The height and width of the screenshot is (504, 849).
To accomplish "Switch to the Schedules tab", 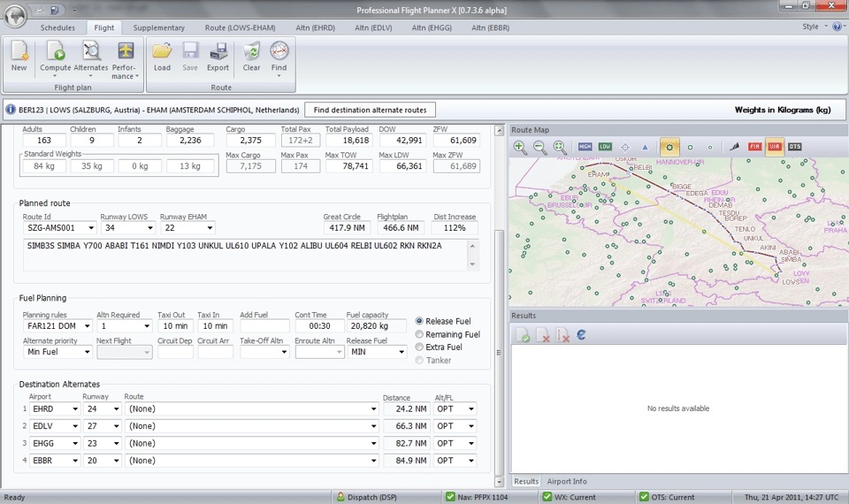I will [58, 27].
